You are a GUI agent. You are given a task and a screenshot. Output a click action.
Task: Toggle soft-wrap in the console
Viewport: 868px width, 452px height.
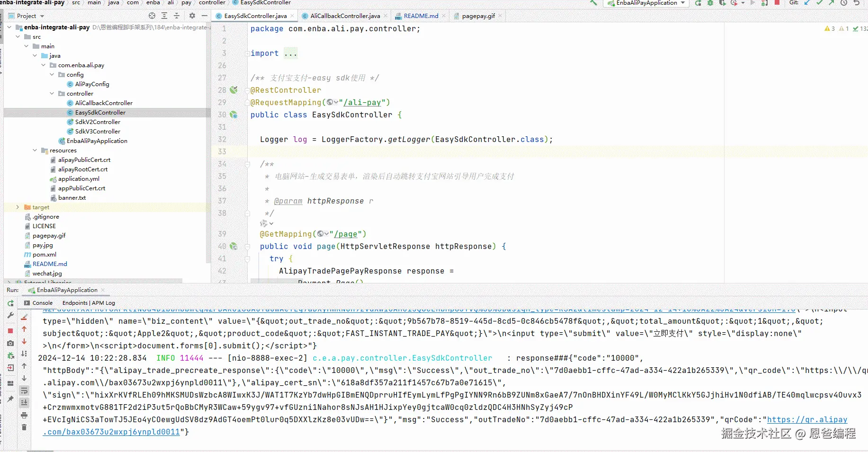[x=24, y=390]
